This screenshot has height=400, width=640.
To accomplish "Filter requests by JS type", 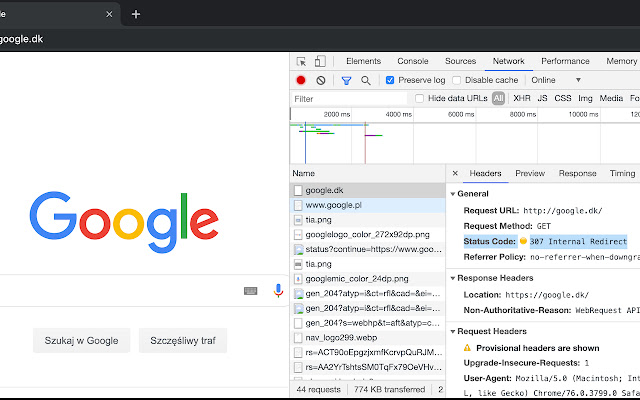I will [x=542, y=98].
